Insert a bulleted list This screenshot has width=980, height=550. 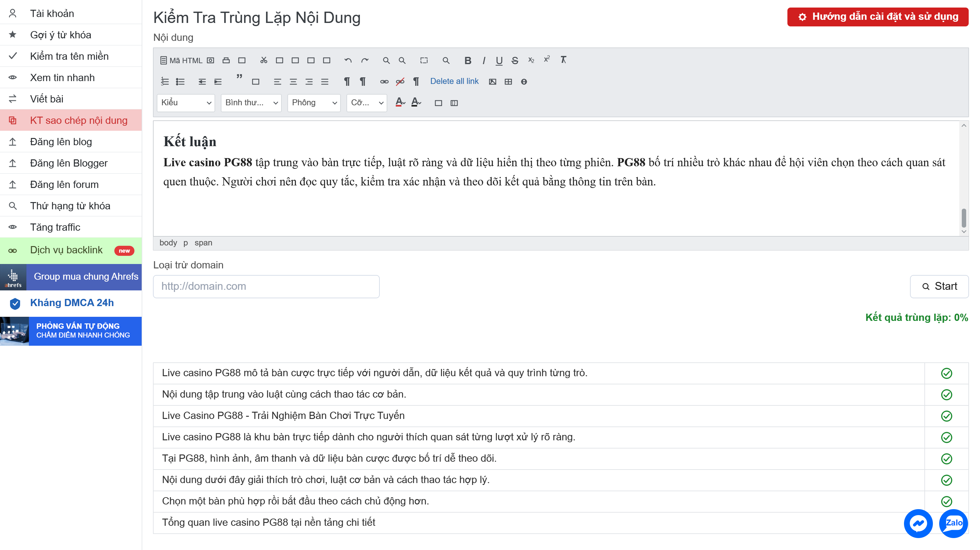point(180,81)
